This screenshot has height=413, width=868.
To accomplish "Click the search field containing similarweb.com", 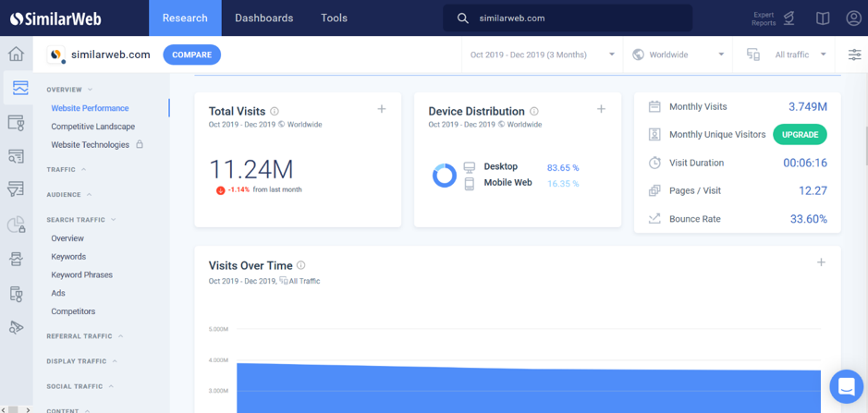I will (568, 18).
